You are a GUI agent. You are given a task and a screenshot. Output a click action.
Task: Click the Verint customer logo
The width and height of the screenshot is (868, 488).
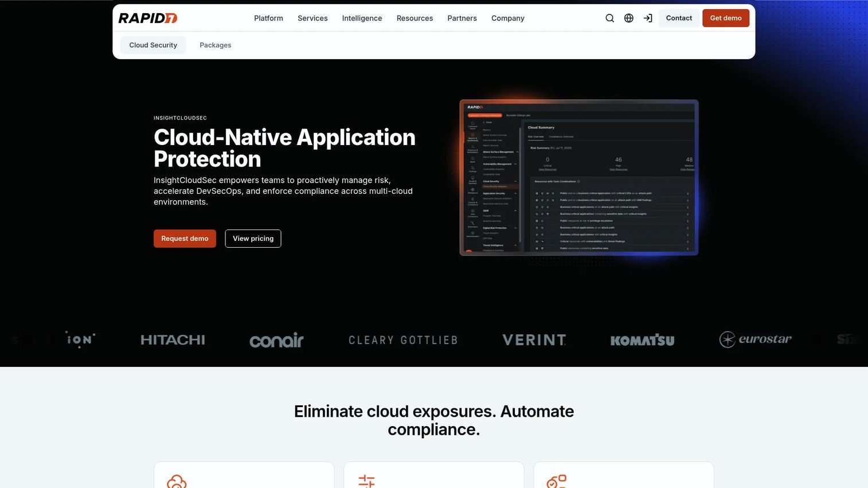point(534,340)
